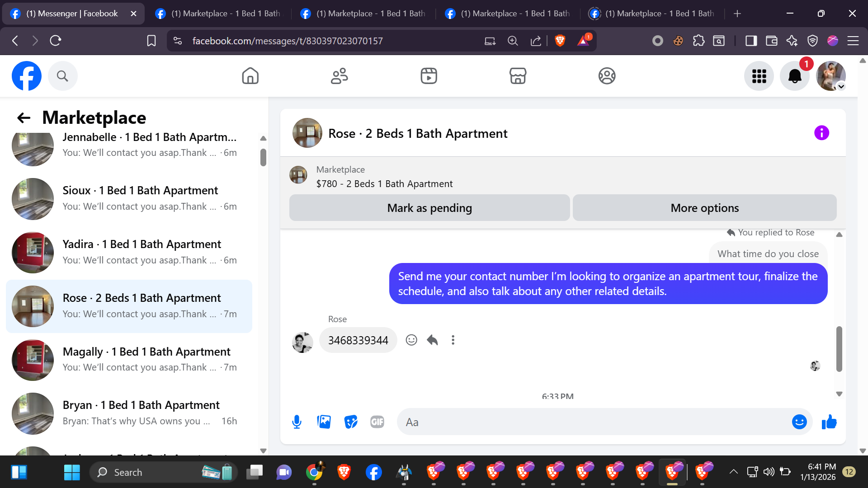868x488 pixels.
Task: Open Facebook Marketplace top navigation tab
Action: coord(518,76)
